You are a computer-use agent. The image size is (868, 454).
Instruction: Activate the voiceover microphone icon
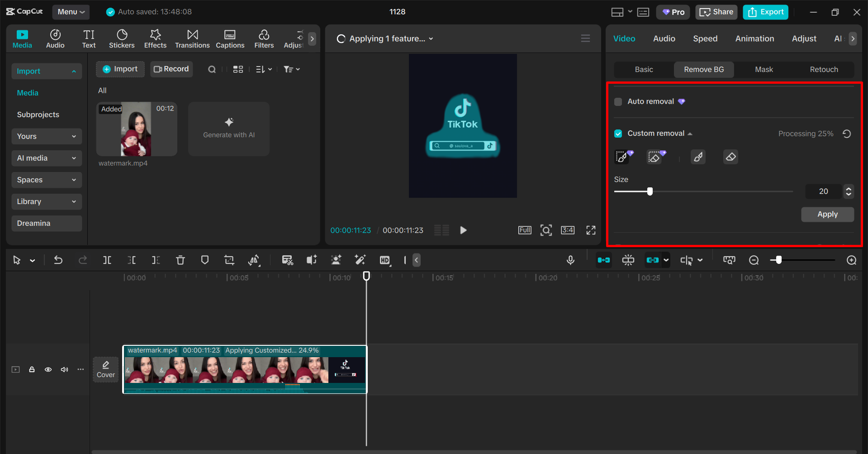click(570, 260)
